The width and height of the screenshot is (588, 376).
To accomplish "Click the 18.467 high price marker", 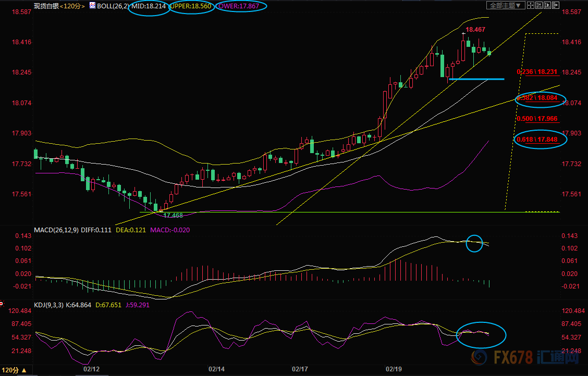I will [475, 30].
